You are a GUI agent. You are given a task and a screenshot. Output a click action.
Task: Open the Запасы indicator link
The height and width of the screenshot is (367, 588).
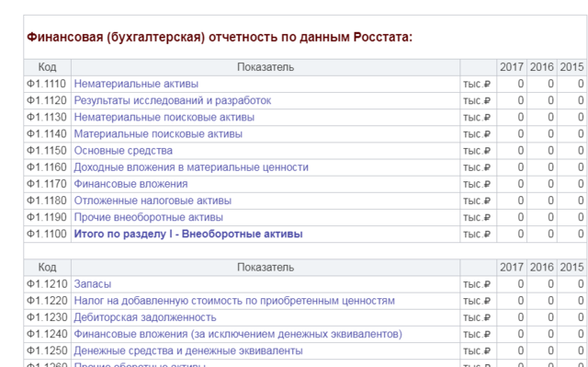pos(93,284)
